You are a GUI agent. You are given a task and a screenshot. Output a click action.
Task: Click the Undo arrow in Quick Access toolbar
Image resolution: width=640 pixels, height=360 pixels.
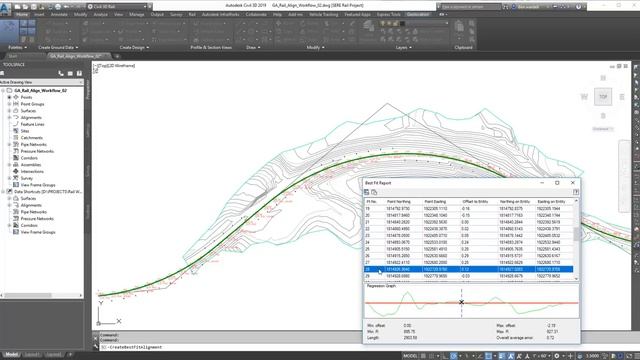click(x=66, y=7)
